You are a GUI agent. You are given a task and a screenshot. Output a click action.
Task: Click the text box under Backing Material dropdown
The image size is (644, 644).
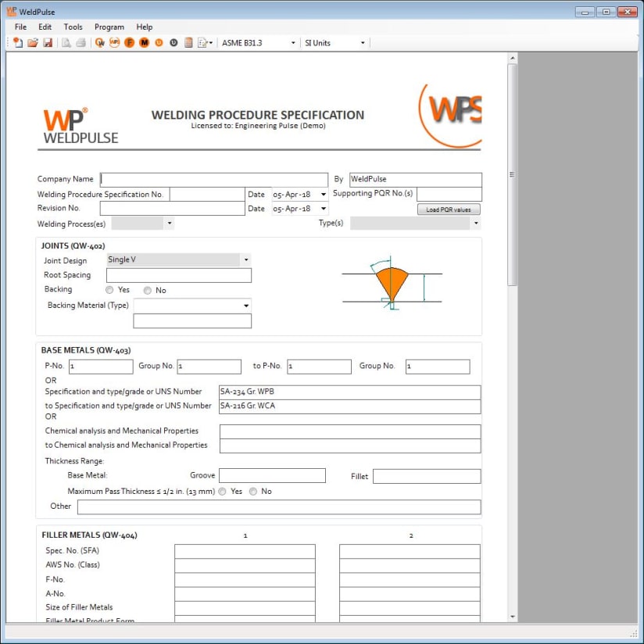(192, 320)
